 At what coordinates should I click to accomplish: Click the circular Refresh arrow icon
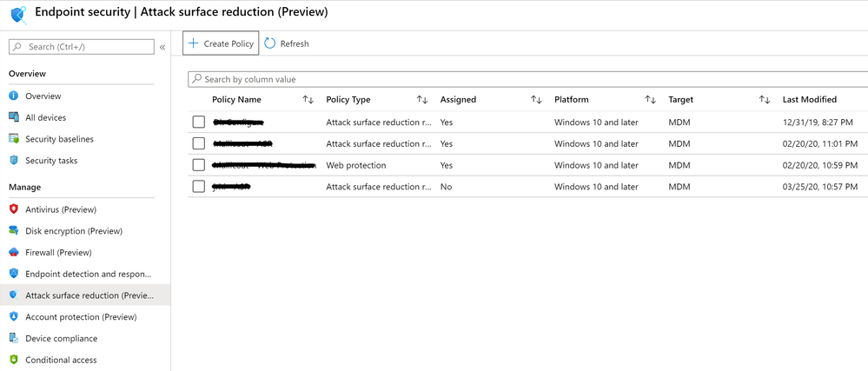pos(269,43)
